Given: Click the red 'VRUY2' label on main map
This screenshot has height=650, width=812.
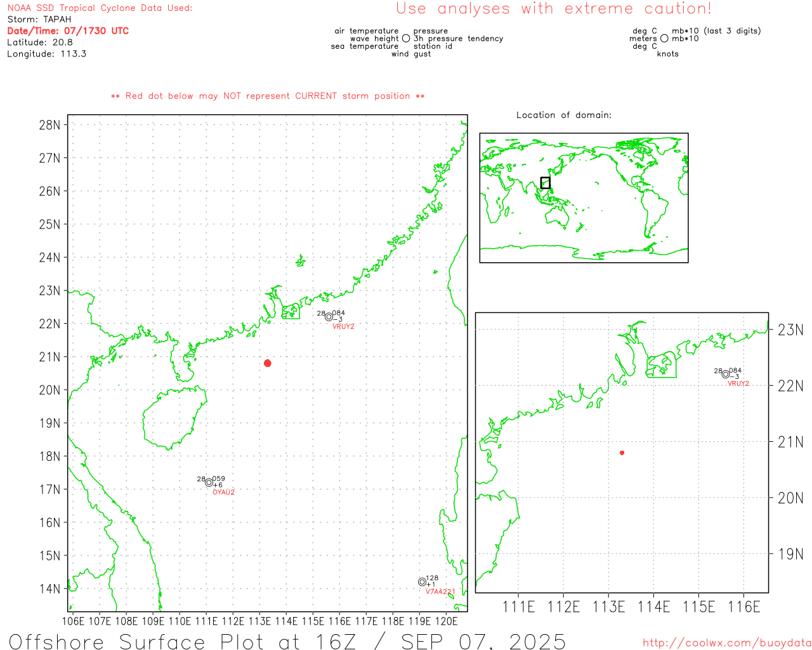Looking at the screenshot, I should [x=343, y=327].
